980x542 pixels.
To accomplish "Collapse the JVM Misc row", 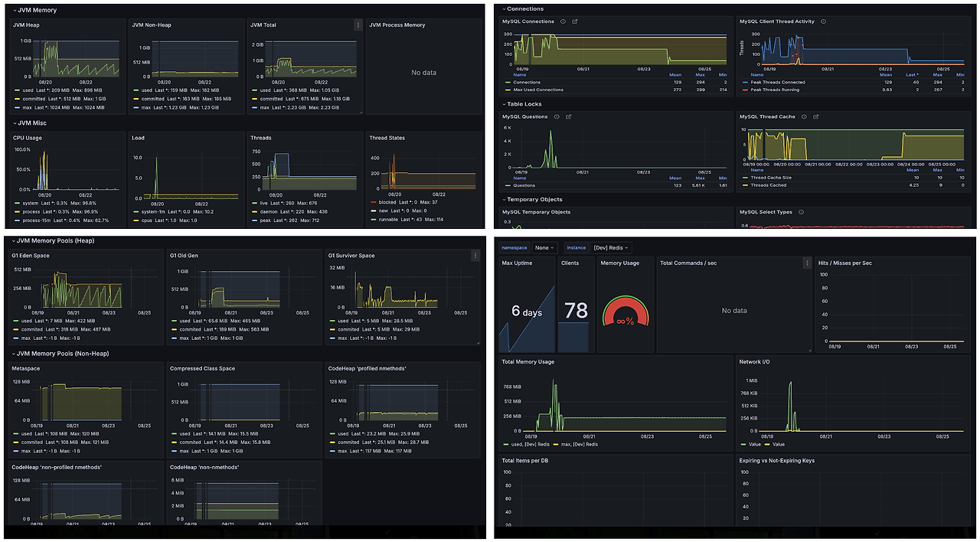I will pyautogui.click(x=31, y=122).
